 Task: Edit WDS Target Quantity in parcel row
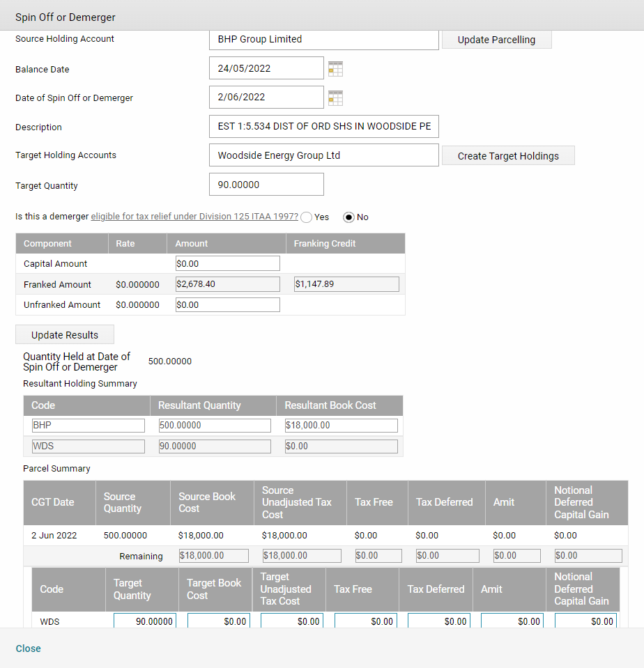click(x=145, y=621)
